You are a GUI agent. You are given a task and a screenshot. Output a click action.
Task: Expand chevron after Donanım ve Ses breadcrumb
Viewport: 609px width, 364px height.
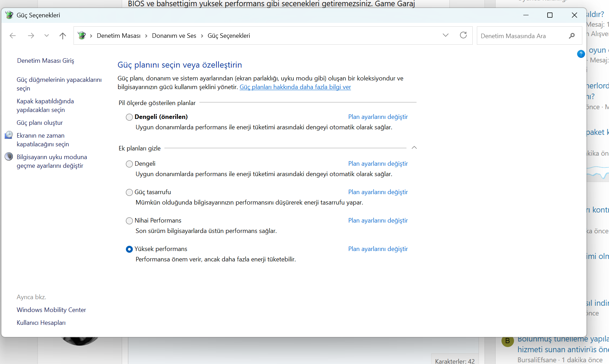click(202, 36)
